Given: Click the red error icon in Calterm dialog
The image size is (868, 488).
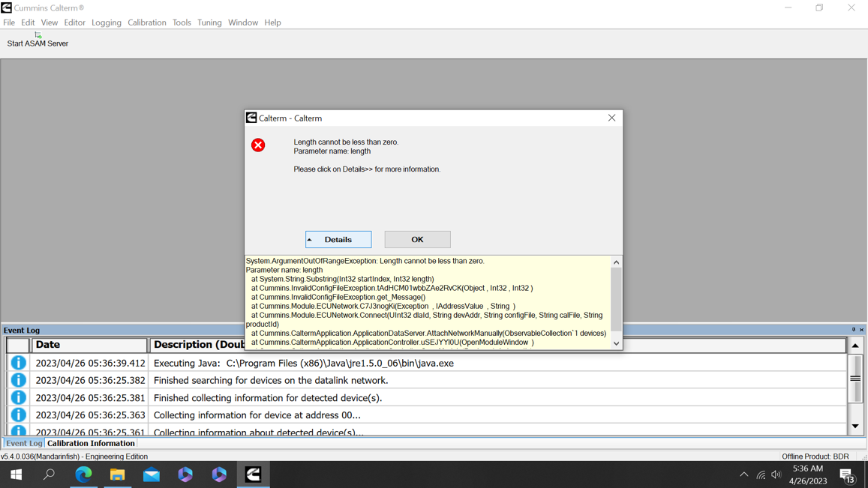Looking at the screenshot, I should click(x=258, y=145).
